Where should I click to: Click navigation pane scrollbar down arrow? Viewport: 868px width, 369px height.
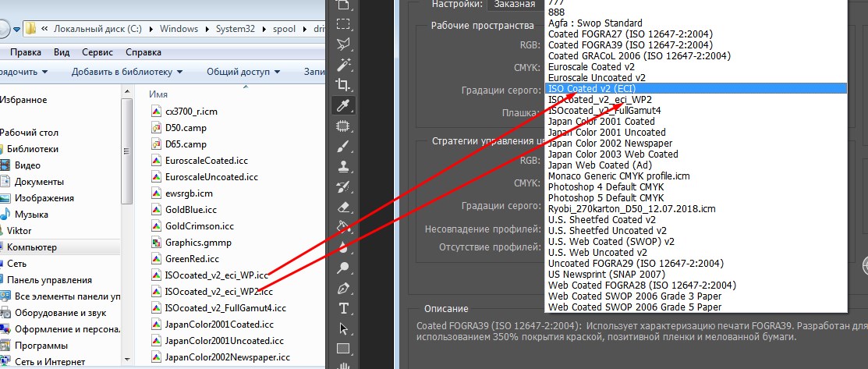pos(127,359)
